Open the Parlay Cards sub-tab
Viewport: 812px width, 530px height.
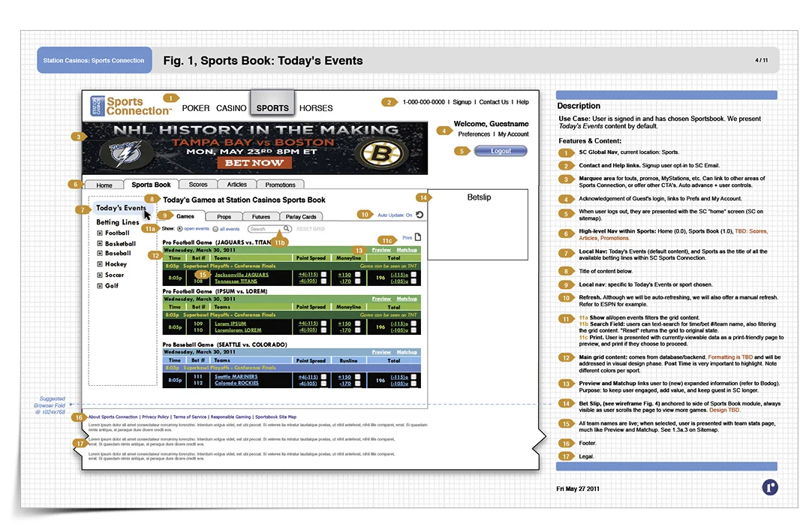pyautogui.click(x=301, y=216)
